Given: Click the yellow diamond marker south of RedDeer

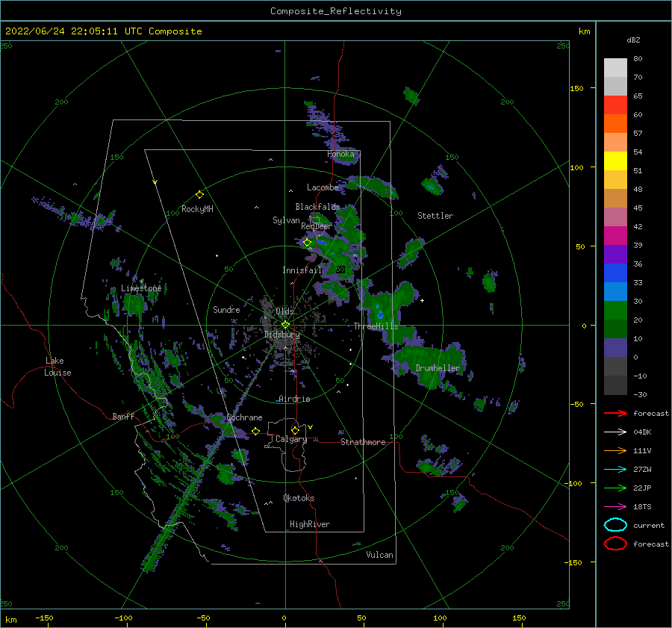Looking at the screenshot, I should [x=307, y=243].
